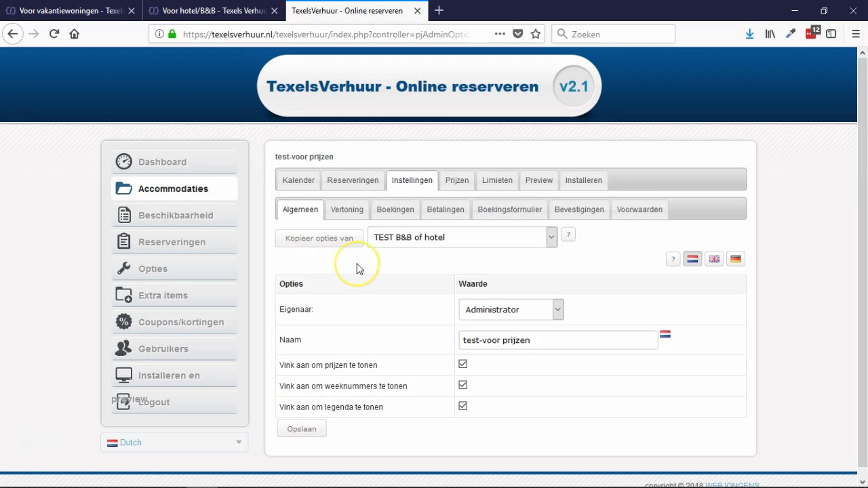Switch to the Prijzen tab
This screenshot has width=868, height=488.
[x=457, y=180]
